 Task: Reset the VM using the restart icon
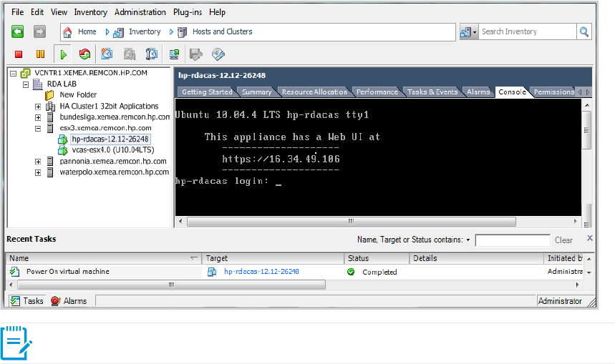(85, 54)
